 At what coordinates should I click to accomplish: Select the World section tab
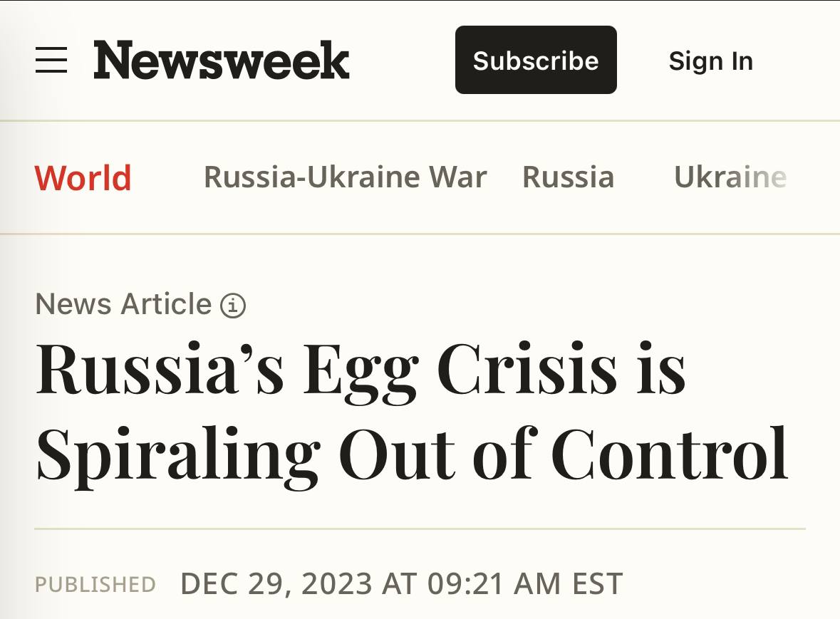(x=83, y=178)
